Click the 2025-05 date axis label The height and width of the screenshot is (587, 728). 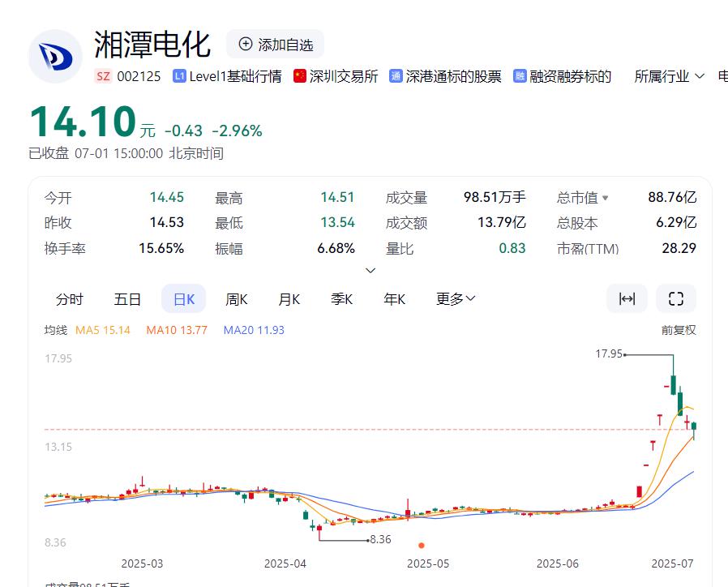(x=428, y=563)
